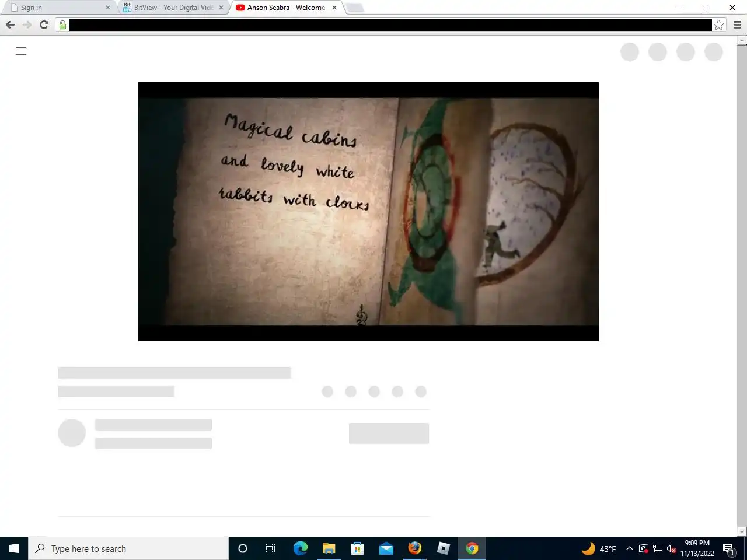Go back to previous page

[10, 25]
